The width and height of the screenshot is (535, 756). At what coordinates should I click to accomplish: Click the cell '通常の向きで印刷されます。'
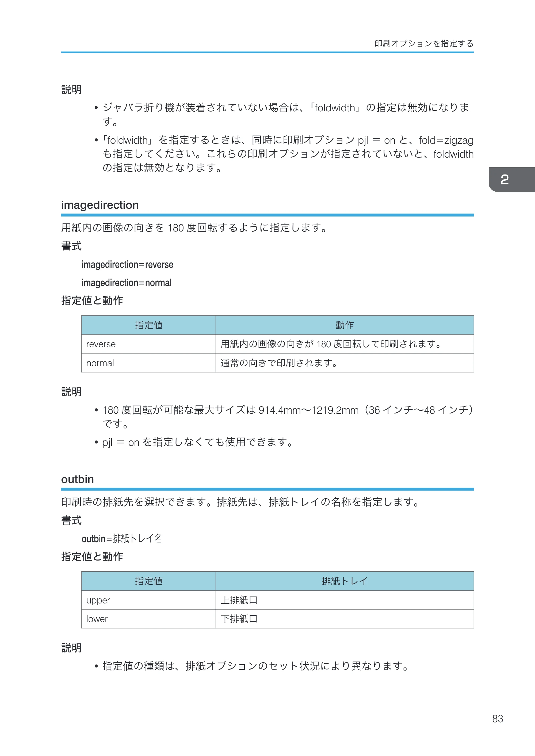(x=345, y=363)
